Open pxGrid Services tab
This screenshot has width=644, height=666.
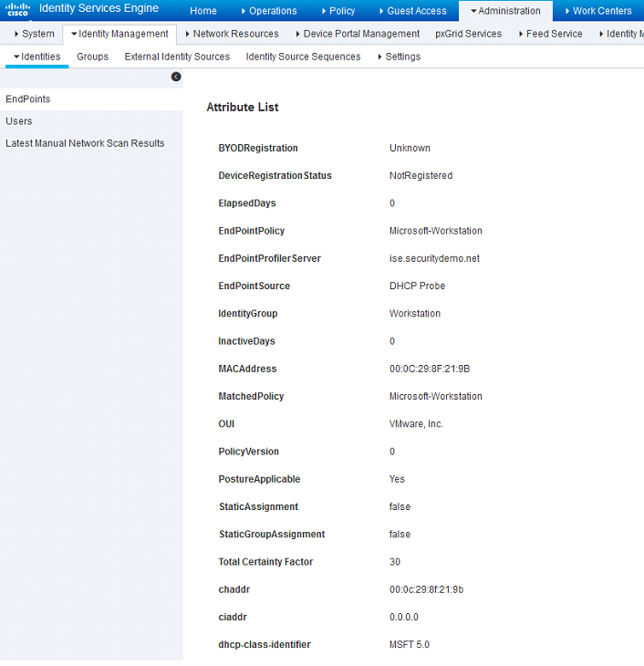[x=468, y=34]
